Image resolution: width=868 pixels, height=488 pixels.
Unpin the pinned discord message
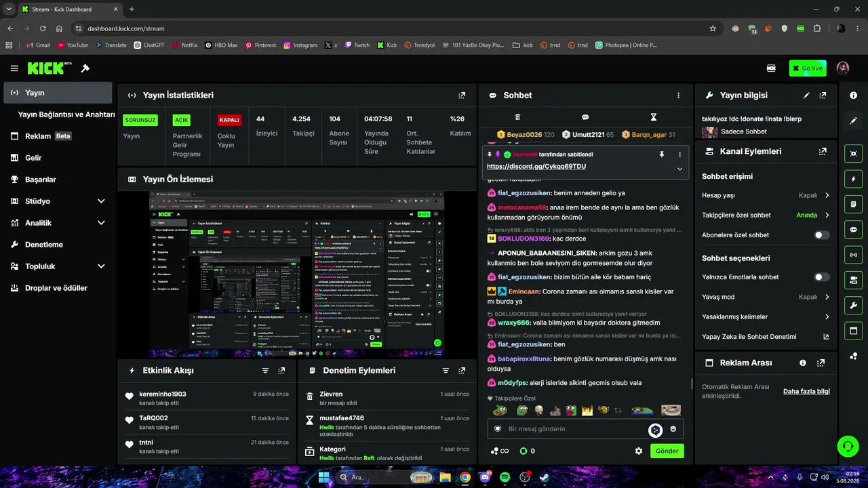click(662, 155)
